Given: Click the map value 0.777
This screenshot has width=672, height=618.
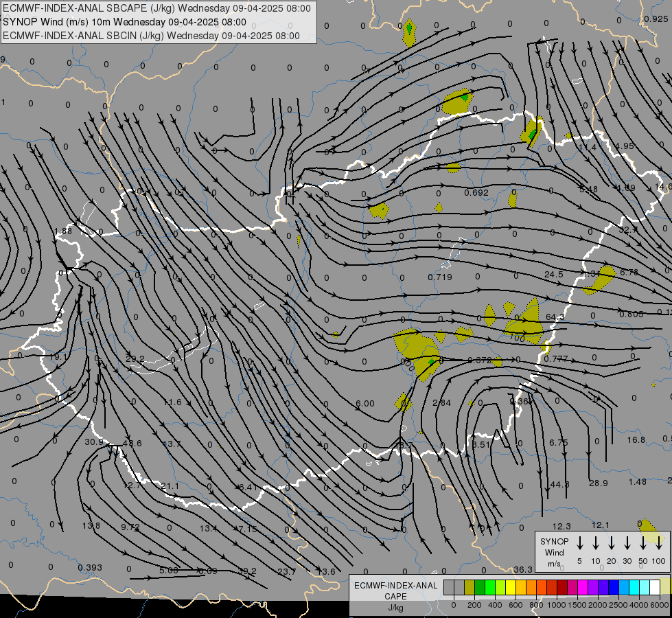Looking at the screenshot, I should (556, 358).
